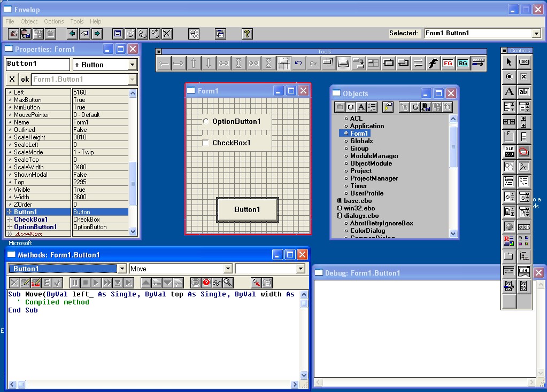
Task: Check CheckBox1 on Form1
Action: click(x=205, y=143)
